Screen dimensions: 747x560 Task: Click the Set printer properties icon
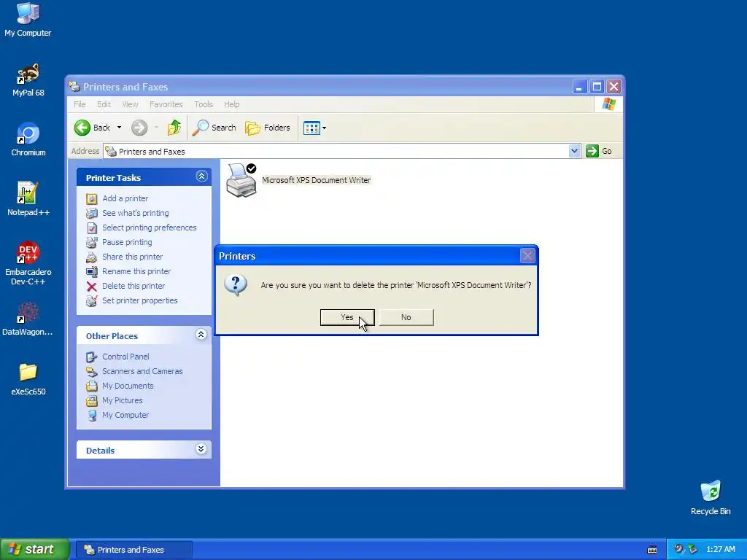91,300
